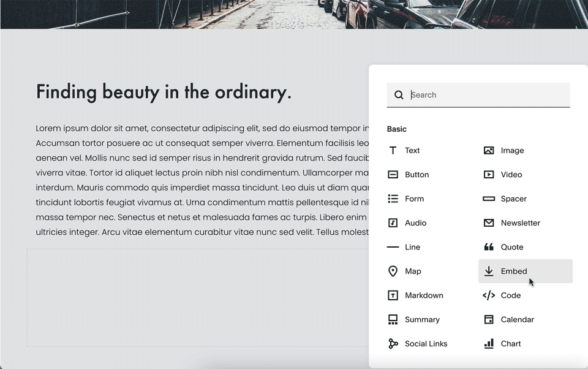Click the Basic category heading
Screen dimensions: 588x369
tap(397, 129)
